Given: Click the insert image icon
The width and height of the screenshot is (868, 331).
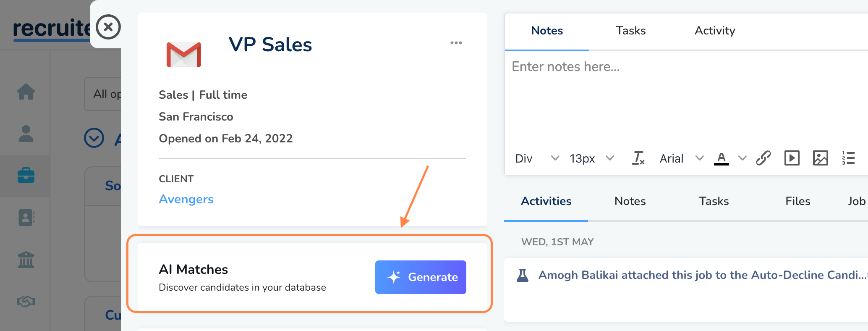Looking at the screenshot, I should pos(820,158).
